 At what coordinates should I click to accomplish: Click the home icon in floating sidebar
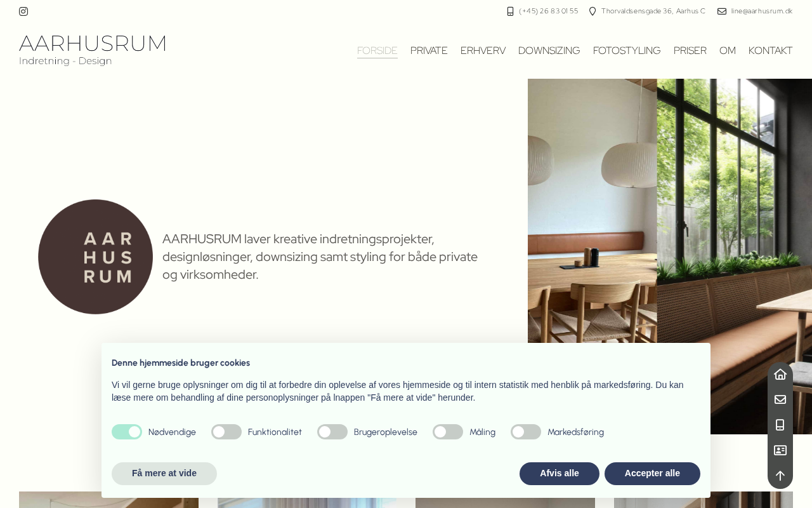pyautogui.click(x=780, y=374)
